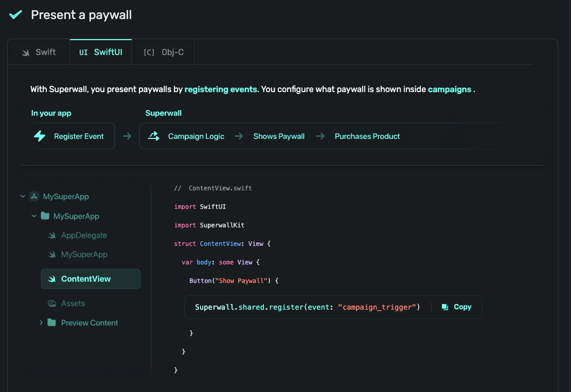This screenshot has height=392, width=571.
Task: Click the In your app label
Action: coord(51,113)
